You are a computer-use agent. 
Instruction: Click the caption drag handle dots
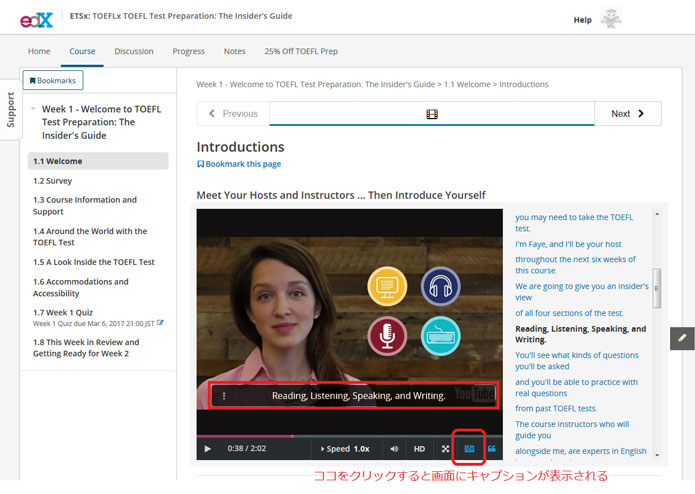click(x=224, y=396)
